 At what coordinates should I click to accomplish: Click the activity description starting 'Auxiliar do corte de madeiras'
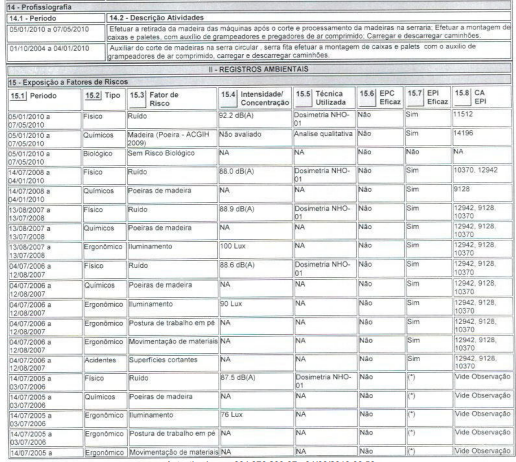(309, 51)
